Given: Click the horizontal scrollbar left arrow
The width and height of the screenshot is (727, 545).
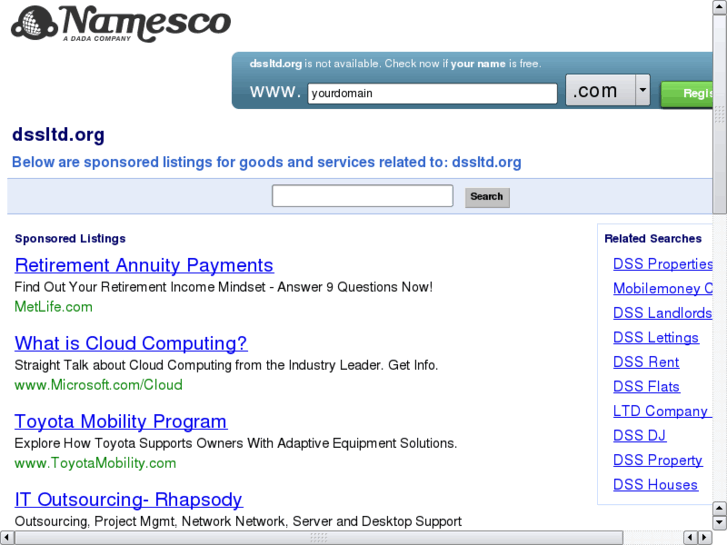Looking at the screenshot, I should (6, 538).
